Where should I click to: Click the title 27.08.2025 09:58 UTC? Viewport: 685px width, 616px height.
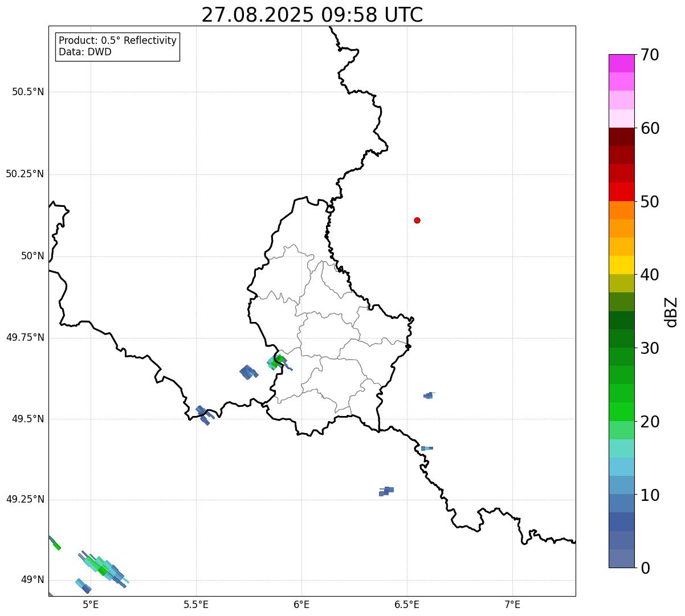click(x=312, y=15)
